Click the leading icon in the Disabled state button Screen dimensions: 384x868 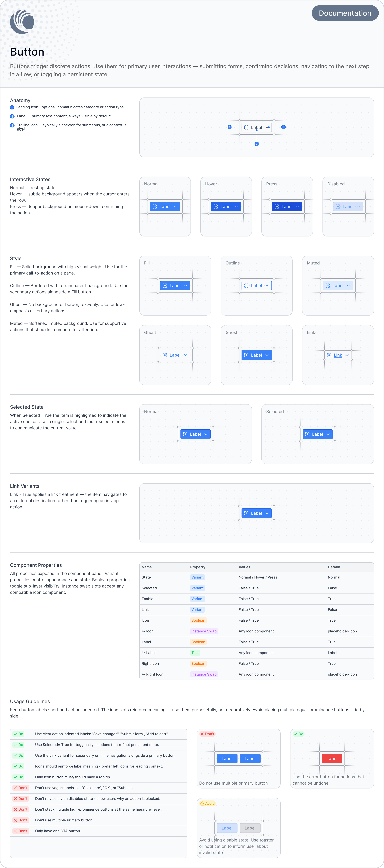click(338, 207)
